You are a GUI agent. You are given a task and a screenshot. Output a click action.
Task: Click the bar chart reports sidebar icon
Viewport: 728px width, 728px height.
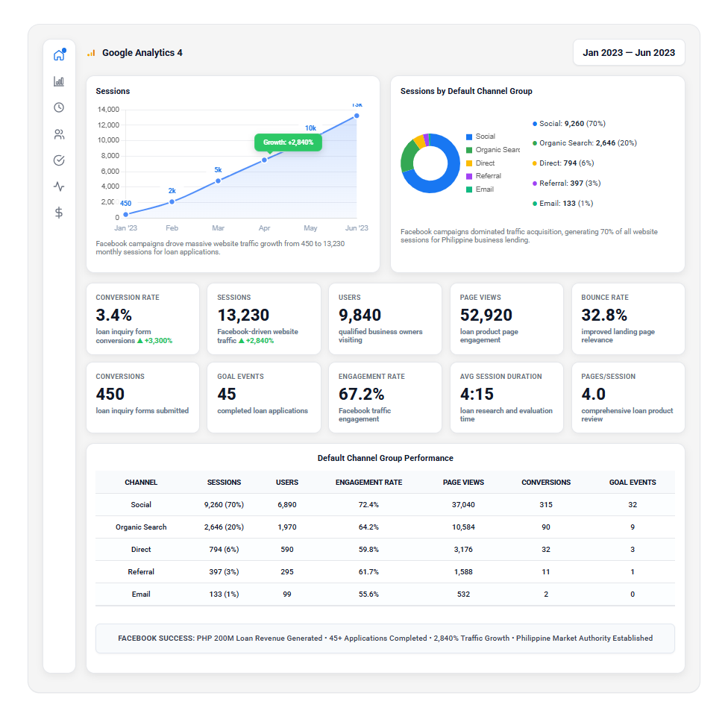tap(59, 81)
